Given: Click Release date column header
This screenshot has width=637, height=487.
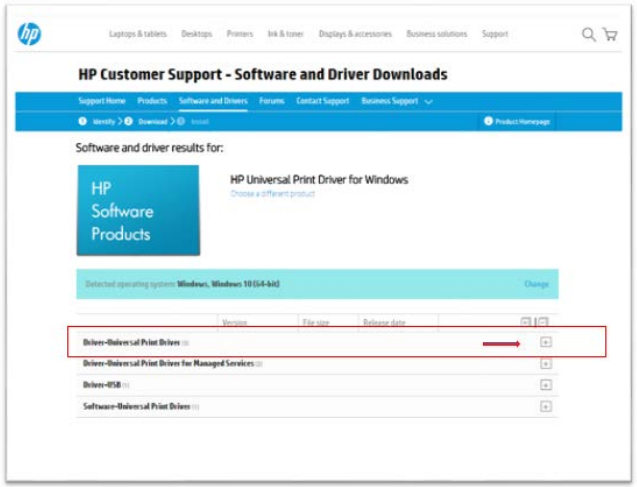Looking at the screenshot, I should pos(384,323).
